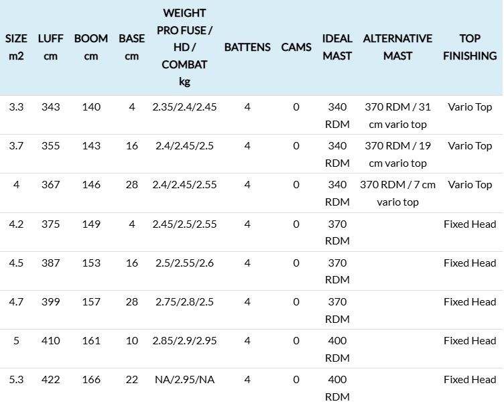Screen dimensions: 504x420
Task: Click the ALTERNATIVE MAST column header
Action: point(397,47)
